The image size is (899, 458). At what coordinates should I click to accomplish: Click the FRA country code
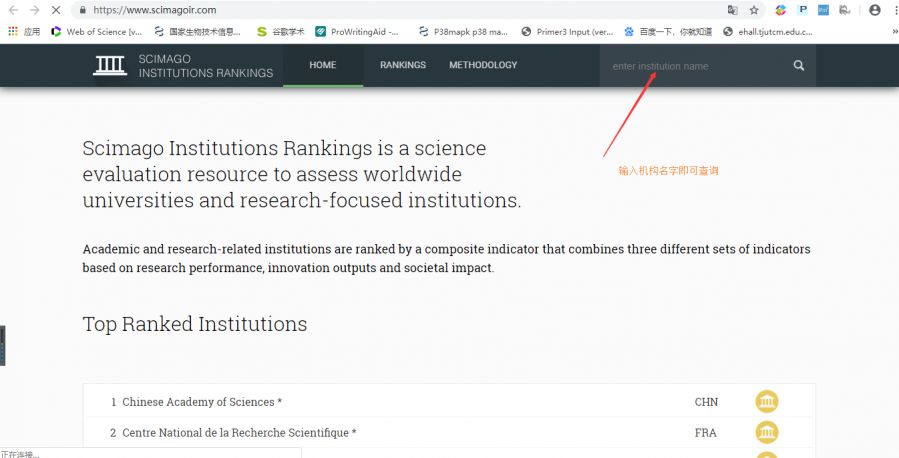click(x=705, y=433)
